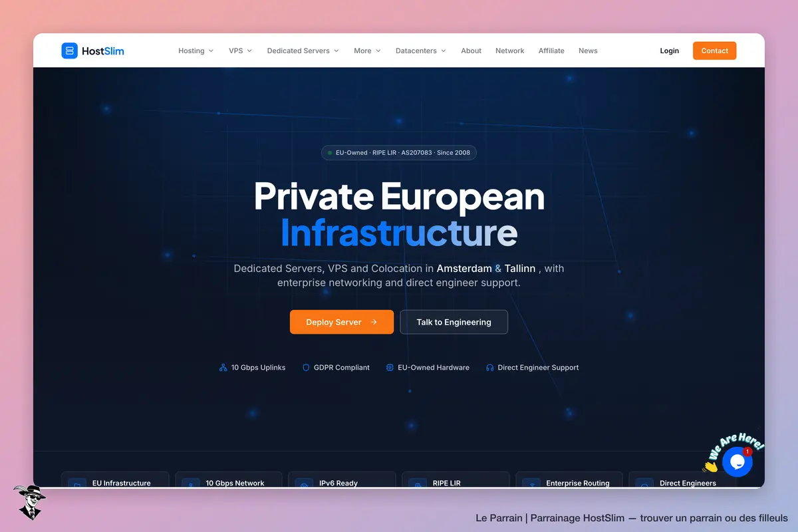
Task: Open the HostSlim brand name link
Action: pos(102,51)
